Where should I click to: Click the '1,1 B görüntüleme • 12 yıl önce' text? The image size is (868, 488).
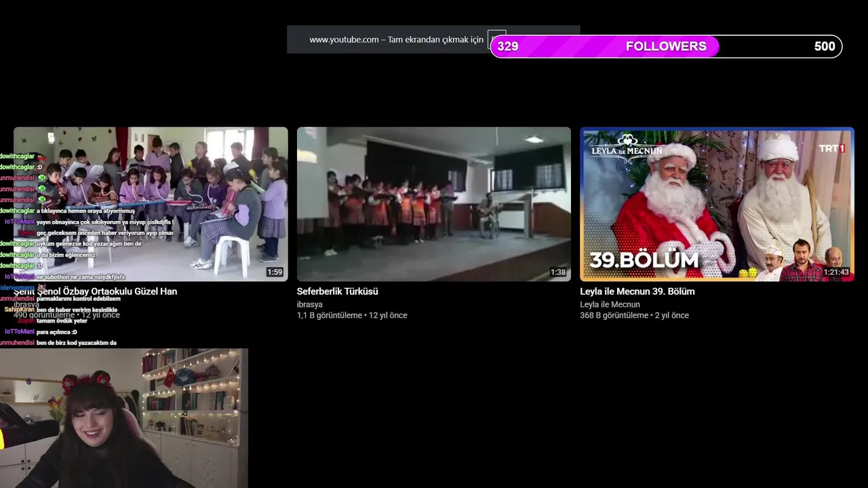352,315
